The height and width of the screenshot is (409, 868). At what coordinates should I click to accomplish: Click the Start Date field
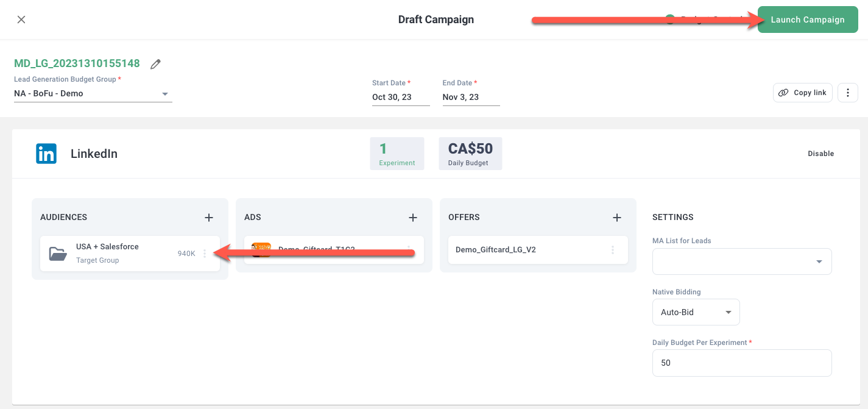click(x=400, y=97)
